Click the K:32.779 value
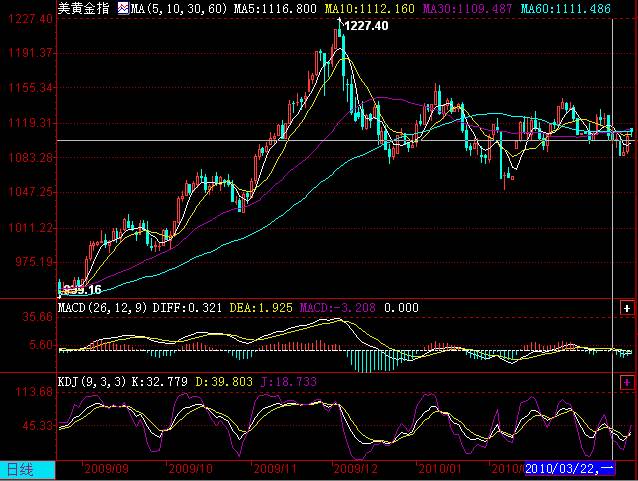638x481 pixels. pos(160,382)
